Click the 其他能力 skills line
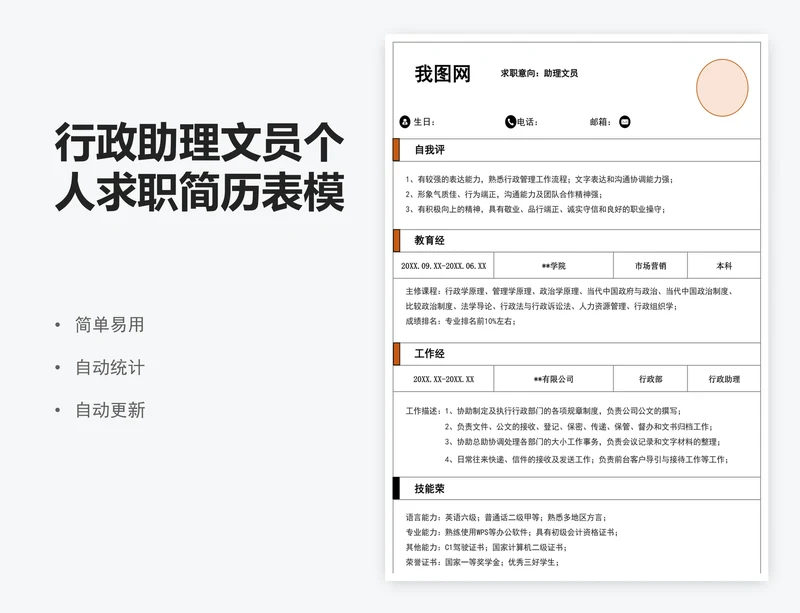Image resolution: width=800 pixels, height=613 pixels. pyautogui.click(x=486, y=547)
